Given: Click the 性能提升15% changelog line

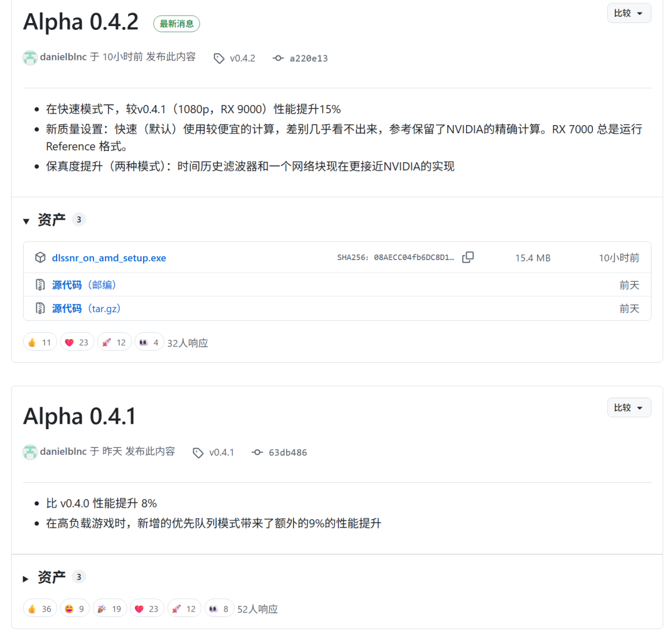Looking at the screenshot, I should point(194,109).
